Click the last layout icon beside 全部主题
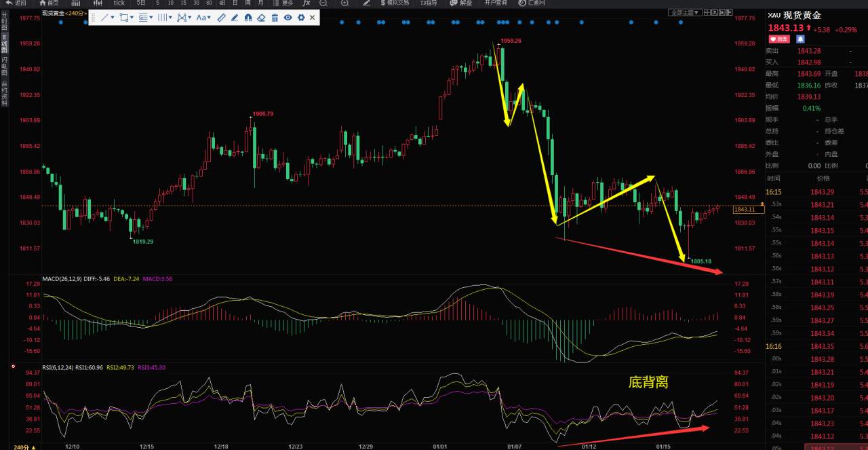The image size is (868, 450). pyautogui.click(x=729, y=12)
